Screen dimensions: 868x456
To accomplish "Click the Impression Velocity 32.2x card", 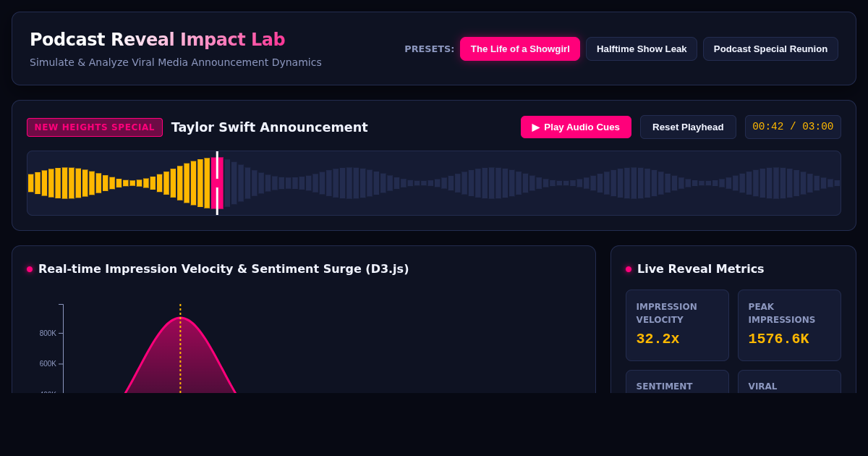I will point(677,325).
